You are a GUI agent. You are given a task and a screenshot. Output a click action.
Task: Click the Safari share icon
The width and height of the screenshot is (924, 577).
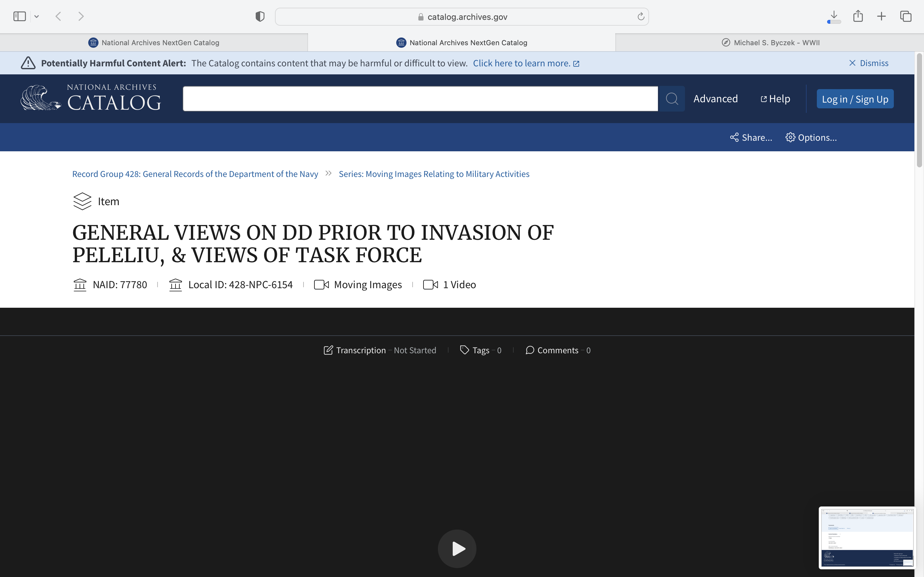858,16
